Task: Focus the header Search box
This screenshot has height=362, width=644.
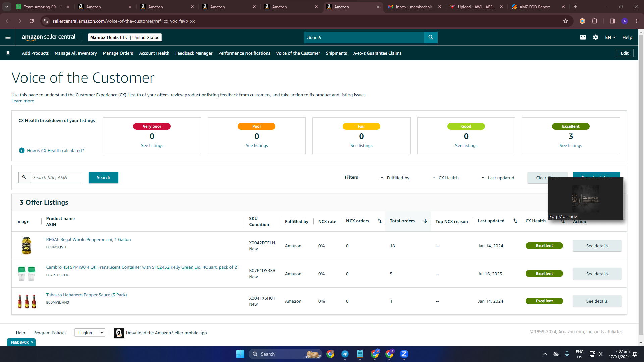Action: pos(364,37)
